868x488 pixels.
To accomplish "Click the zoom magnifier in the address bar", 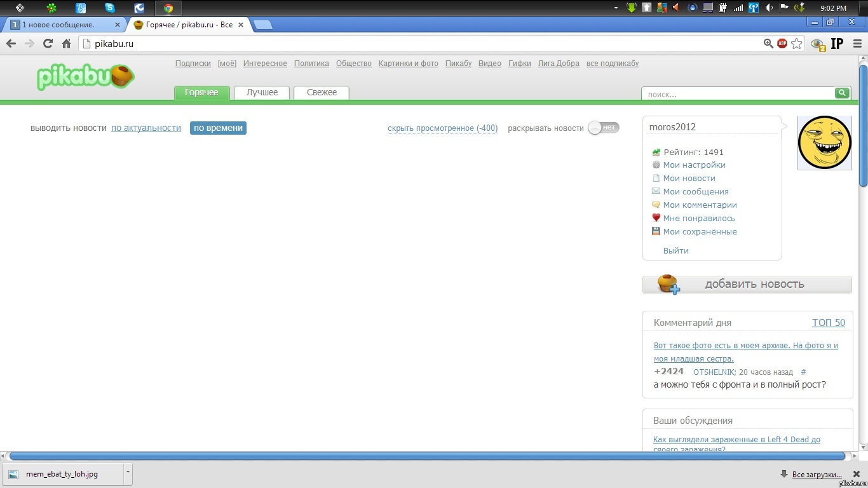I will point(768,44).
